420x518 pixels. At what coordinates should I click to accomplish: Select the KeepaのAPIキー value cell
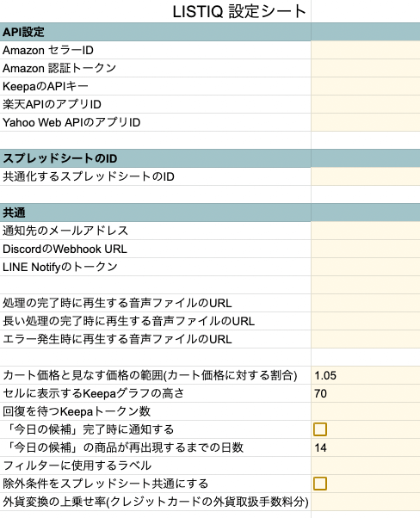coord(366,86)
